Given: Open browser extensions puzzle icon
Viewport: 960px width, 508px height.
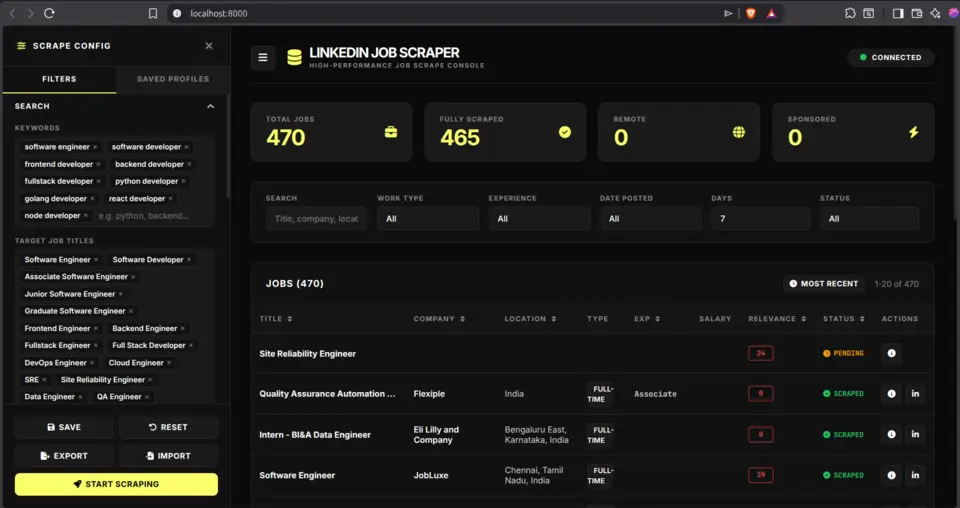Looking at the screenshot, I should click(850, 13).
